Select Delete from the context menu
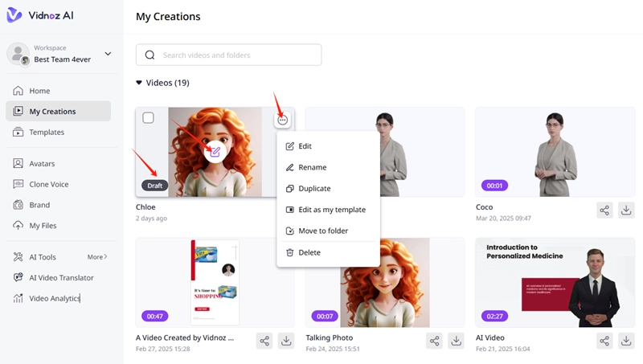This screenshot has width=643, height=364. click(x=309, y=252)
